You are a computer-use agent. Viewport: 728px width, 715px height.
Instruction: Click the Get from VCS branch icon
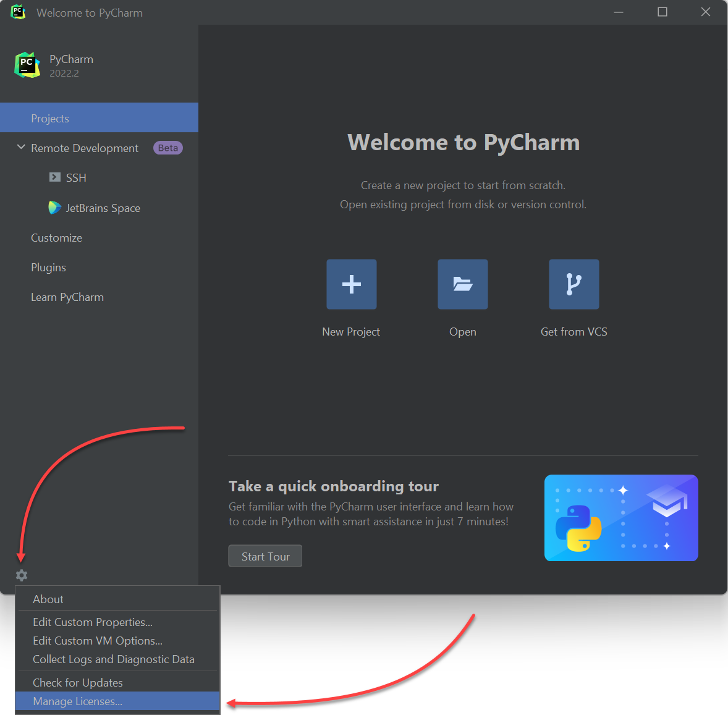click(574, 284)
